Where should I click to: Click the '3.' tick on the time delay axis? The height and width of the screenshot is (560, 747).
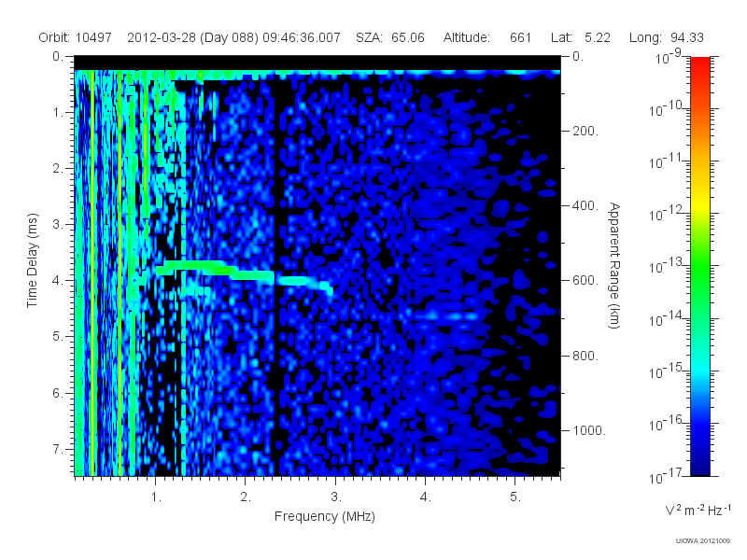click(58, 224)
